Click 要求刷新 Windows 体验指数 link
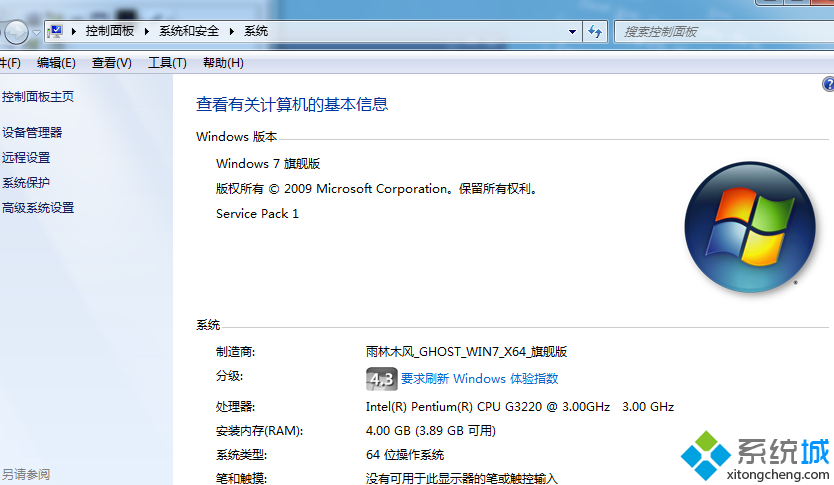The height and width of the screenshot is (485, 834). (479, 379)
